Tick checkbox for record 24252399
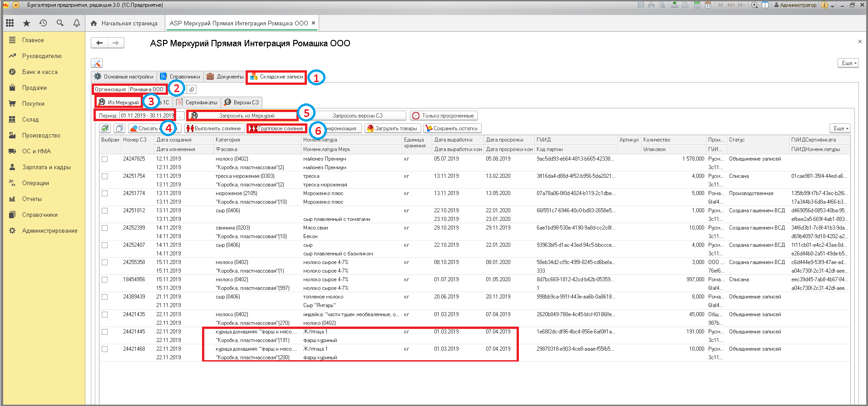Viewport: 868px width, 406px height. (105, 228)
